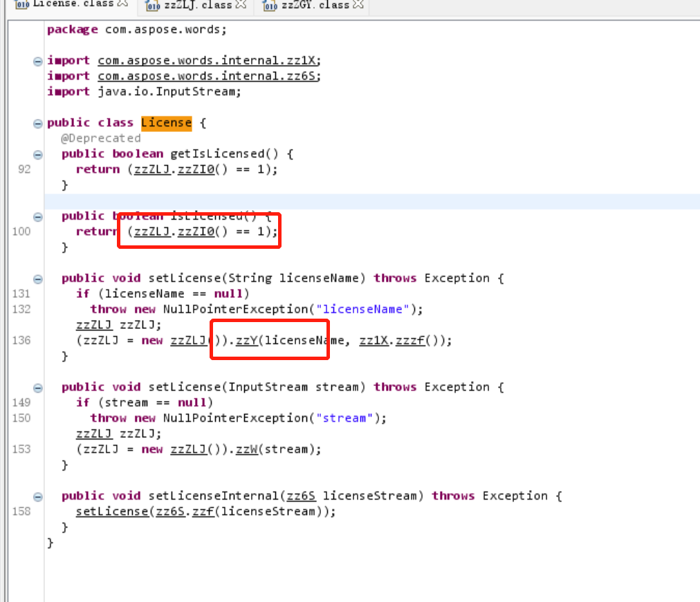The height and width of the screenshot is (602, 700).
Task: Click the "licenseName" string literal
Action: pyautogui.click(x=362, y=310)
